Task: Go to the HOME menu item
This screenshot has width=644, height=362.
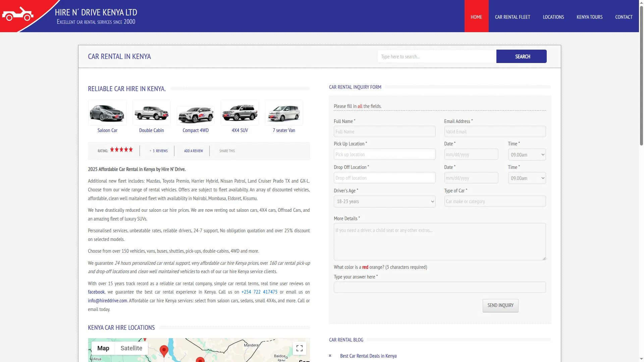Action: click(476, 16)
